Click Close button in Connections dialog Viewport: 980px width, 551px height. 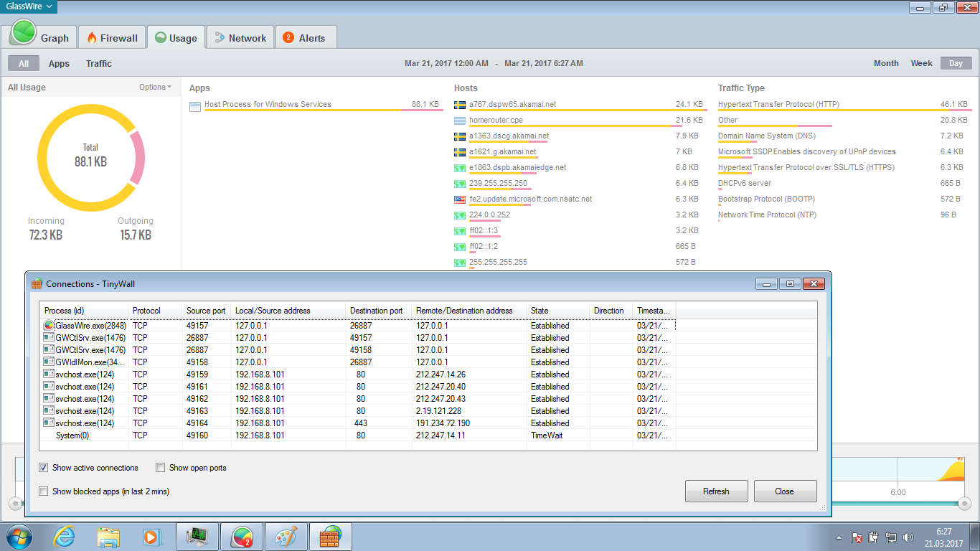click(x=784, y=491)
